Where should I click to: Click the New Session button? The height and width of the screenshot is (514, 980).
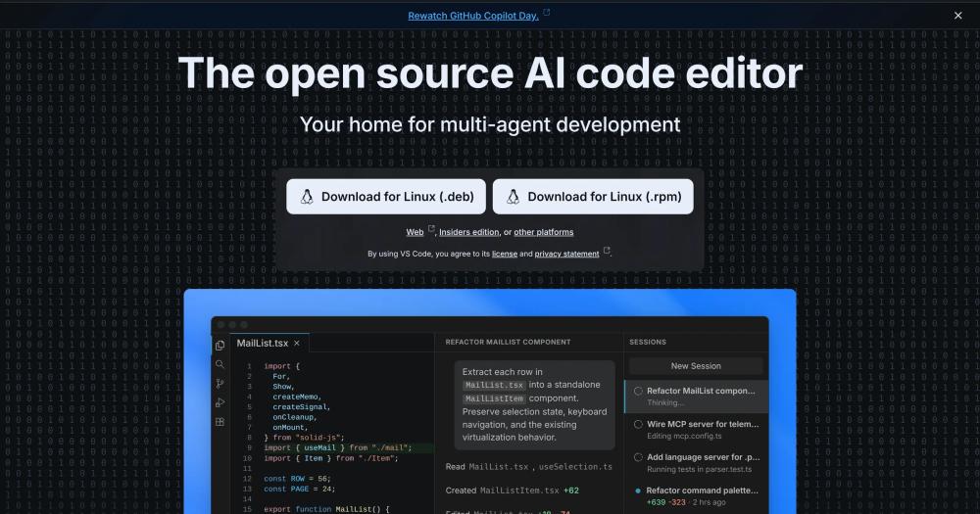tap(696, 366)
